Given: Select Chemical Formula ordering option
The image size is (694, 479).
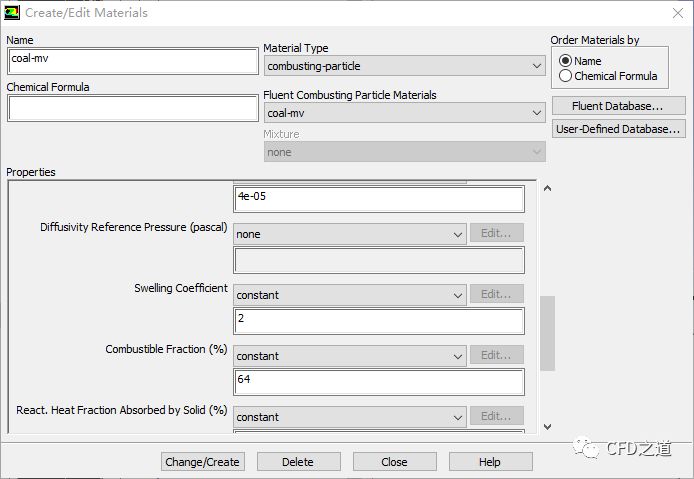Looking at the screenshot, I should [566, 76].
